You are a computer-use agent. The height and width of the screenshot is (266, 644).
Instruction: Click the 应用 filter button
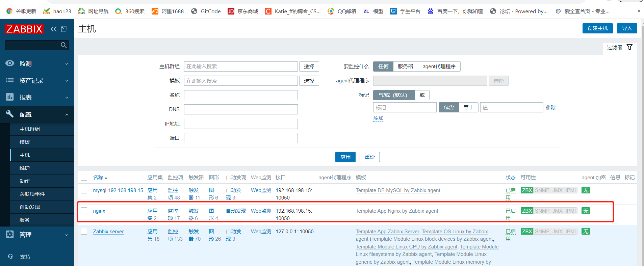(x=345, y=157)
